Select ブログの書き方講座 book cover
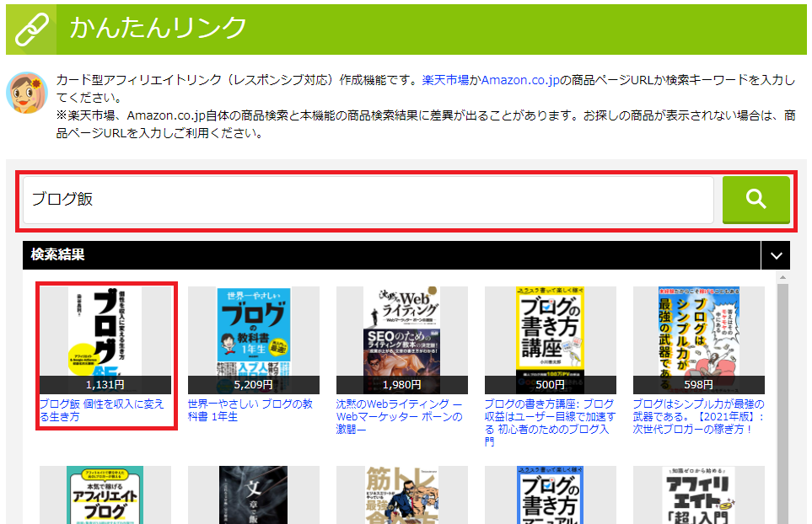Screen dimensions: 812x524 coord(550,340)
